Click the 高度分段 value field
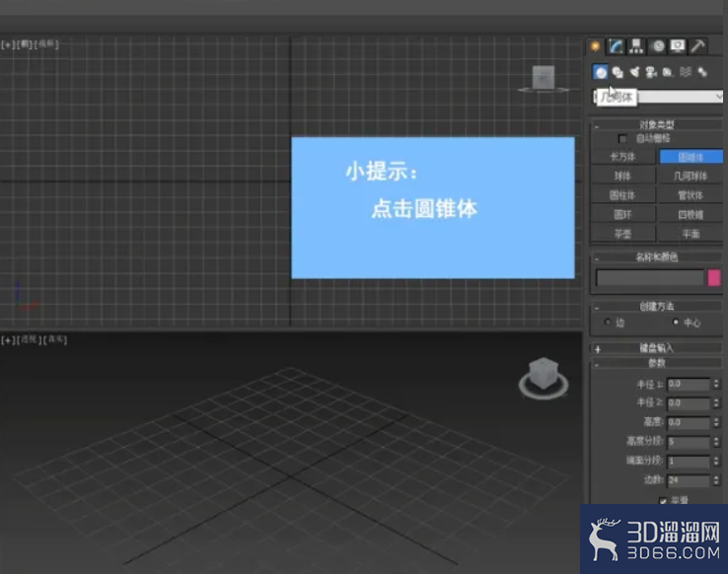 click(689, 441)
